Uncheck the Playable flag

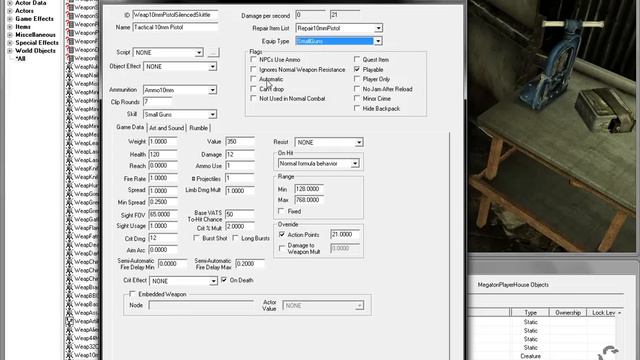point(357,69)
